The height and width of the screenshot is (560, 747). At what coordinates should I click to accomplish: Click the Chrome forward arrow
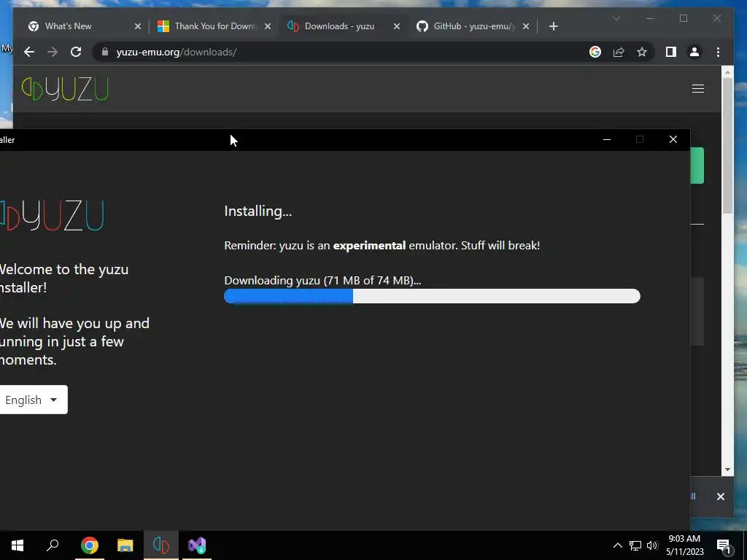click(53, 52)
